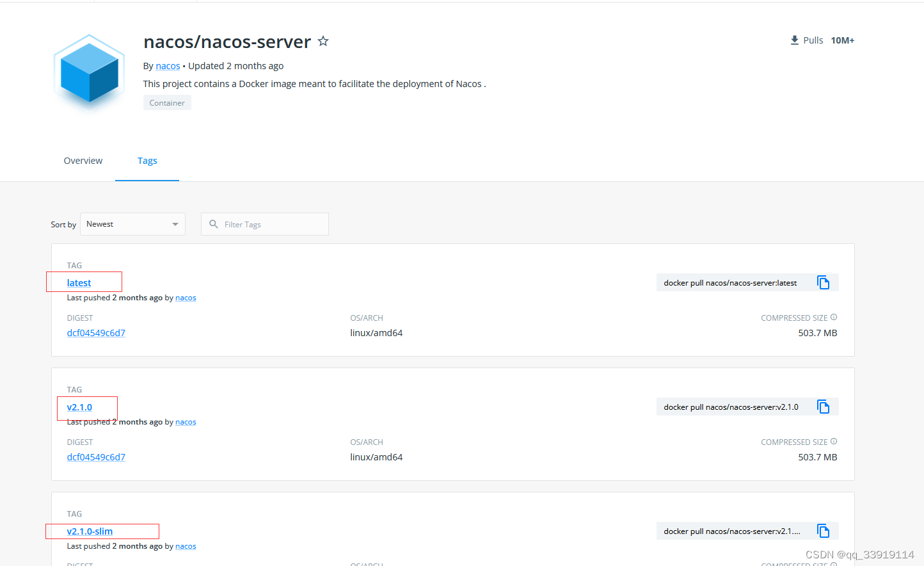Copy the docker pull nacos-server:v2.1.0 command
This screenshot has width=924, height=566.
(x=824, y=406)
